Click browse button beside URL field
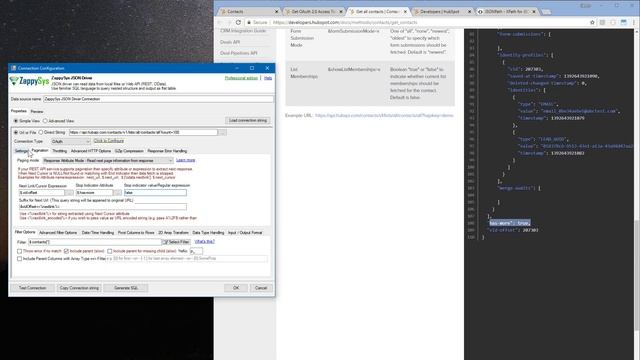The image size is (640, 360). (x=222, y=132)
